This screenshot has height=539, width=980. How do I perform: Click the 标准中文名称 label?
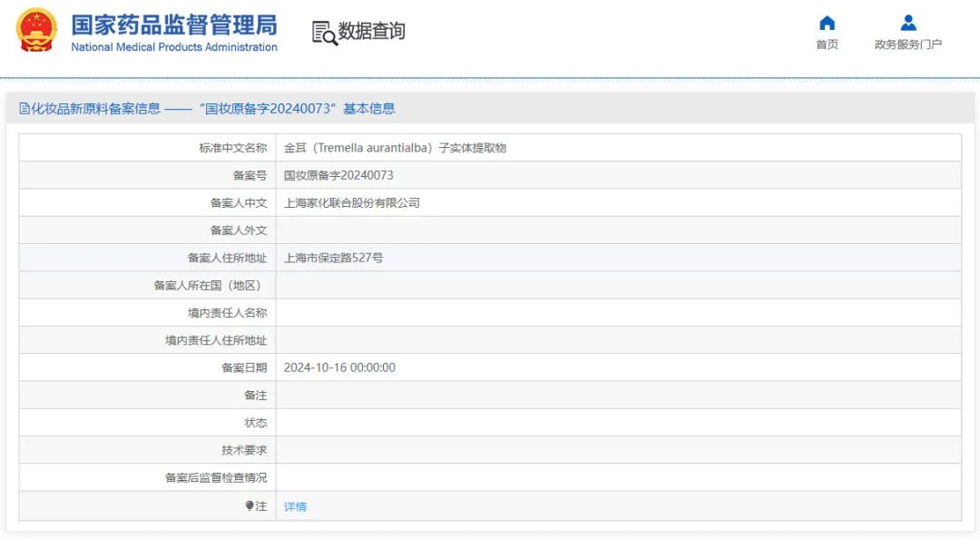pos(233,148)
